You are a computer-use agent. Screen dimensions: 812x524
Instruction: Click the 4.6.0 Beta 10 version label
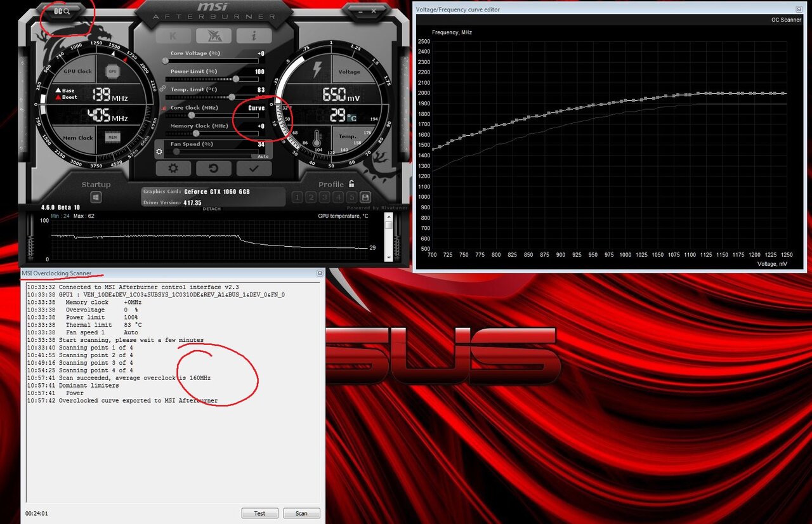coord(61,207)
